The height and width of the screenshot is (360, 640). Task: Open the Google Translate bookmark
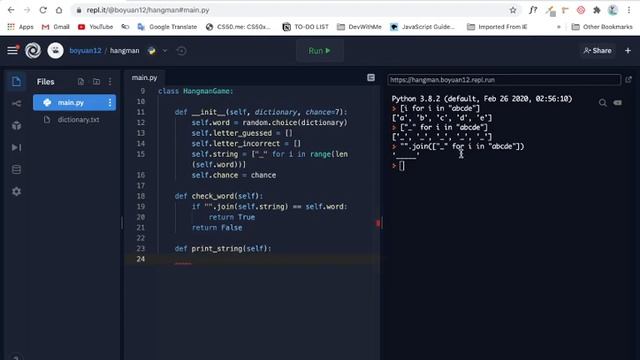[x=167, y=27]
